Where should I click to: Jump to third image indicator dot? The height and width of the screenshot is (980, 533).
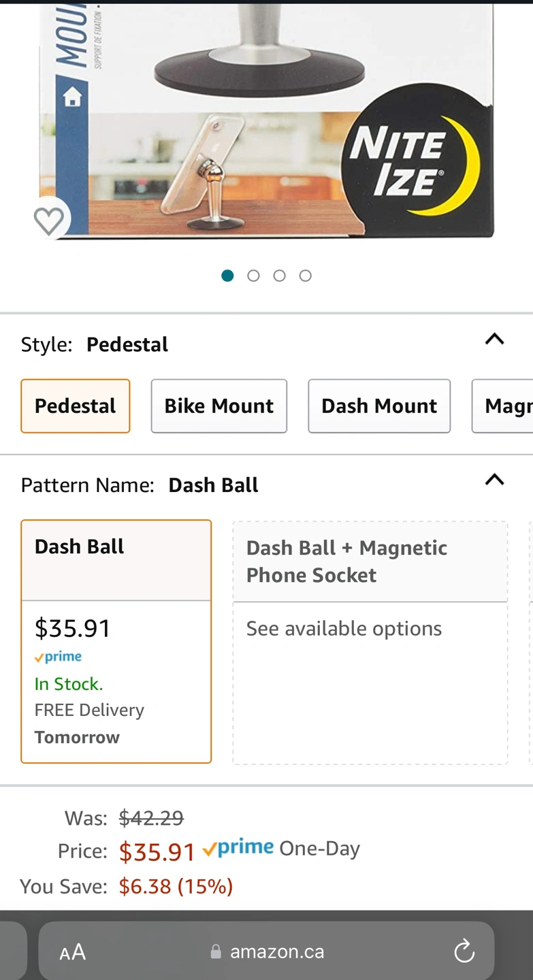pos(280,276)
